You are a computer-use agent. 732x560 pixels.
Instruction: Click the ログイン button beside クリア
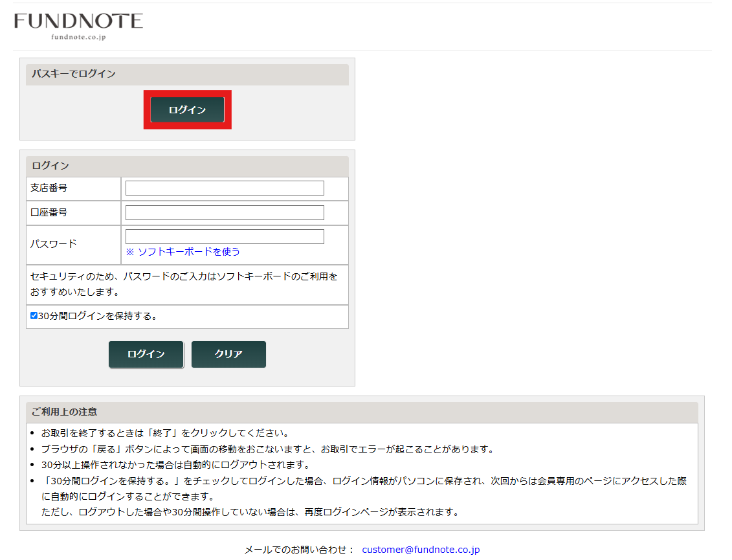point(146,355)
